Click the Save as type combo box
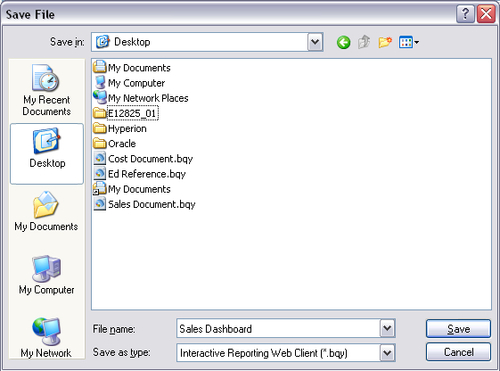The image size is (500, 371). pos(286,353)
